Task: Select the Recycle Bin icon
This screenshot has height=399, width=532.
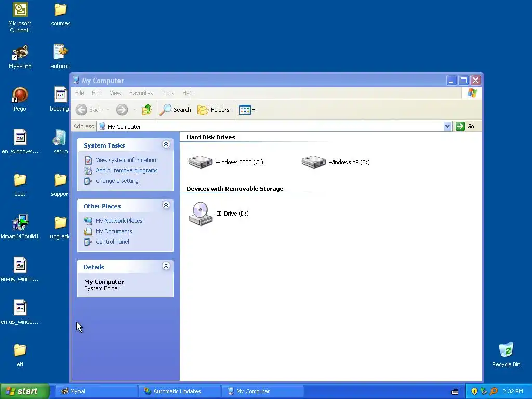Action: [506, 350]
